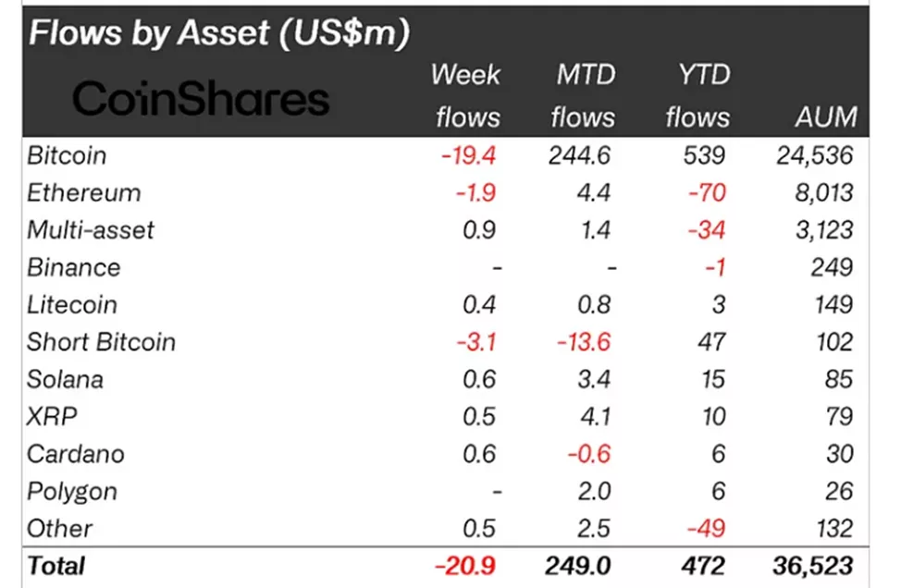Click the 'Flows by Asset (US$m)' title
The height and width of the screenshot is (588, 901).
coord(219,34)
